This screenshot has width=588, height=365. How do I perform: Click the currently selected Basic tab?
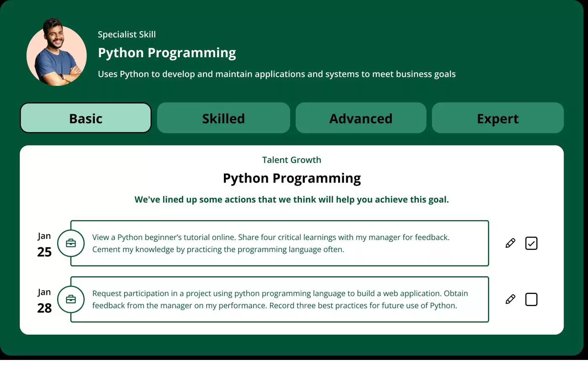(x=85, y=118)
